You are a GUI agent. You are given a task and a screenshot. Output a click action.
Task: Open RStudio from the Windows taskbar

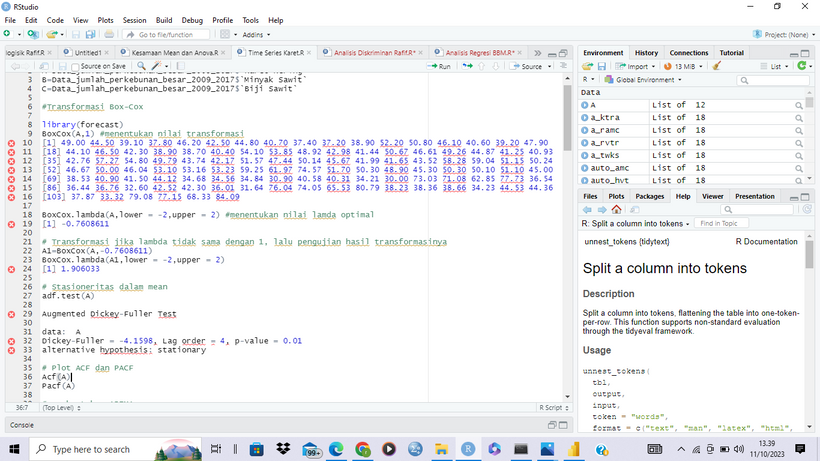tap(468, 450)
